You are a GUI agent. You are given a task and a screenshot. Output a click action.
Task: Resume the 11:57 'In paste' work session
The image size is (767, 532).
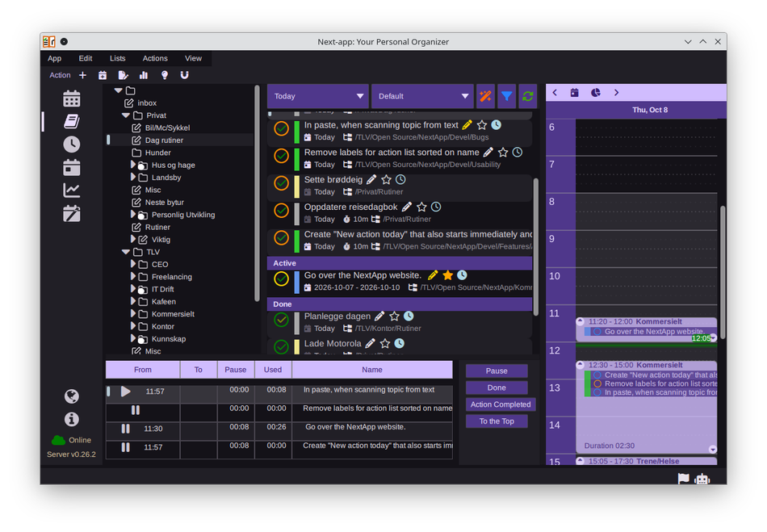pos(126,392)
